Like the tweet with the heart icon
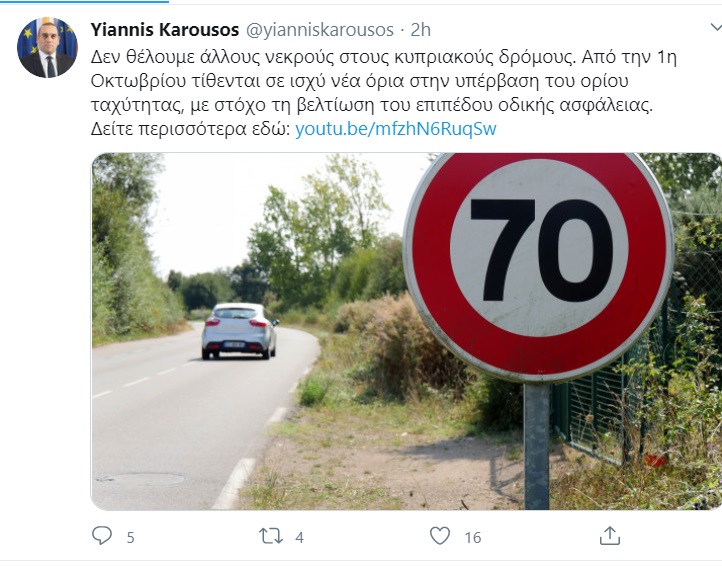This screenshot has width=722, height=567. pyautogui.click(x=440, y=536)
